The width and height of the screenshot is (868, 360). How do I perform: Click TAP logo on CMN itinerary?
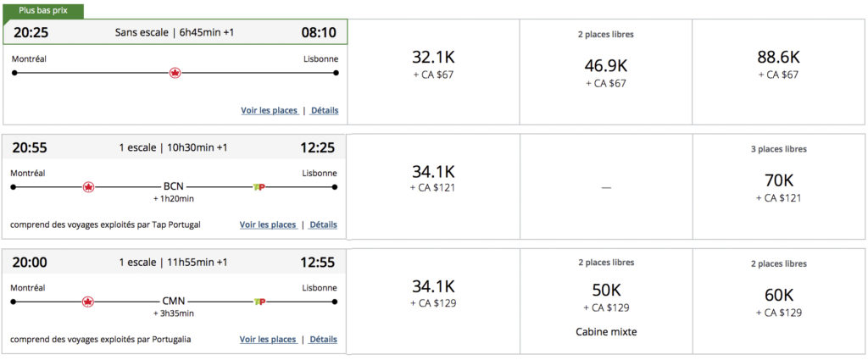coord(259,301)
